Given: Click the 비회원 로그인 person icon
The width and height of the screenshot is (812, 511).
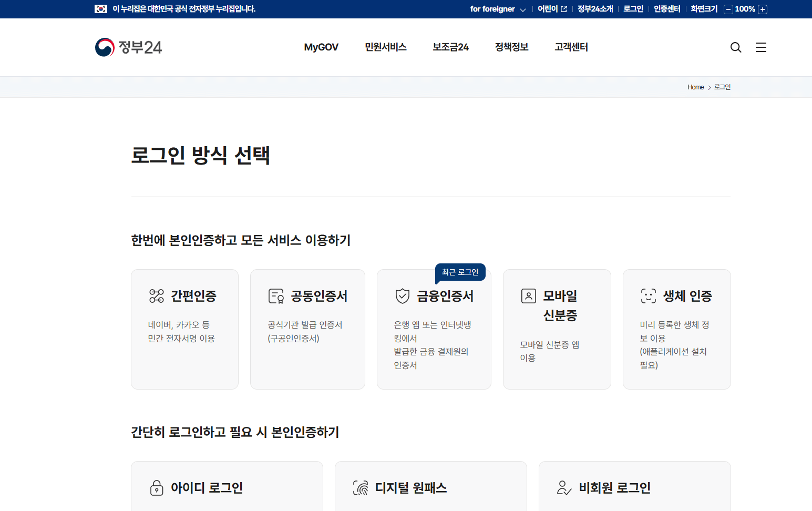Looking at the screenshot, I should (x=564, y=487).
